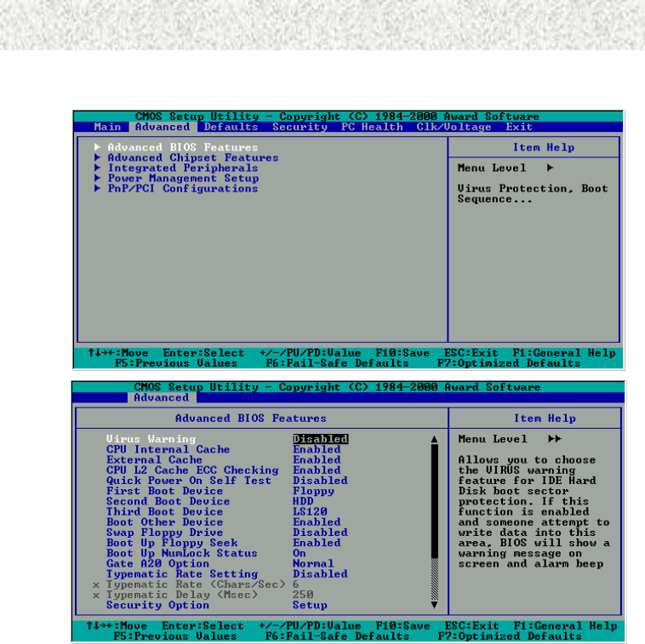
Task: Expand arrow beside PnP/PCI Configurations
Action: click(98, 188)
